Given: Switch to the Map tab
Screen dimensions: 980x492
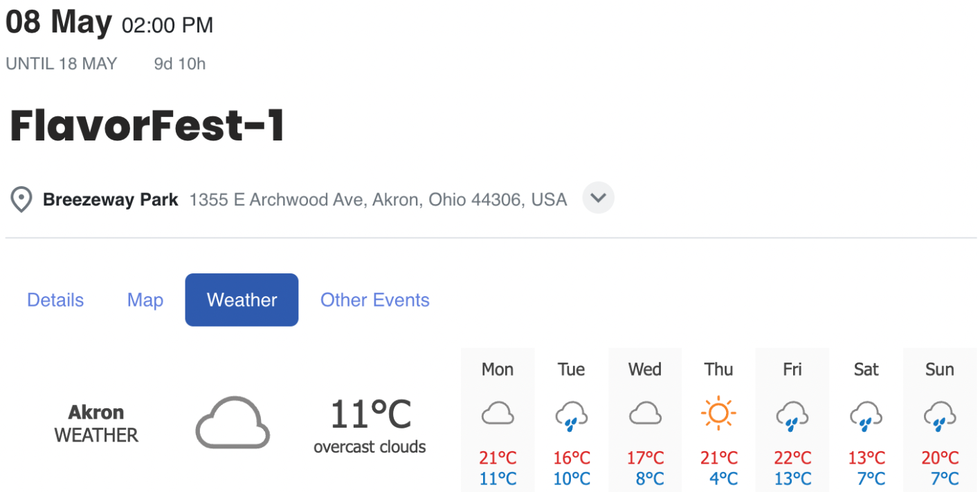Looking at the screenshot, I should coord(145,300).
